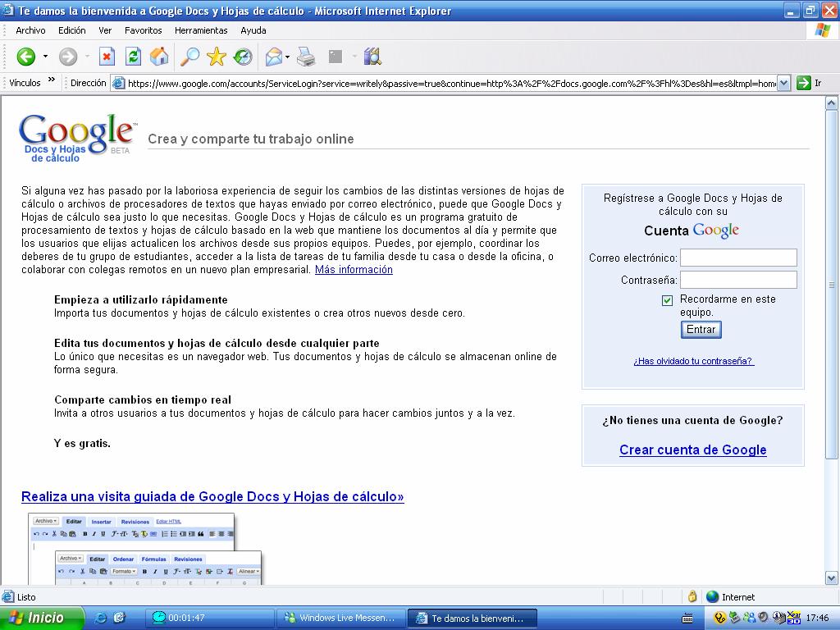
Task: Click the info printer tray icon
Action: coord(778,618)
